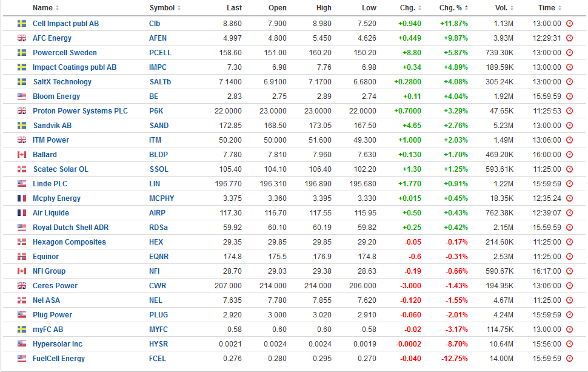Viewport: 588px width, 372px height.
Task: Click the red clock icon for Sandvik AB
Action: (569, 126)
